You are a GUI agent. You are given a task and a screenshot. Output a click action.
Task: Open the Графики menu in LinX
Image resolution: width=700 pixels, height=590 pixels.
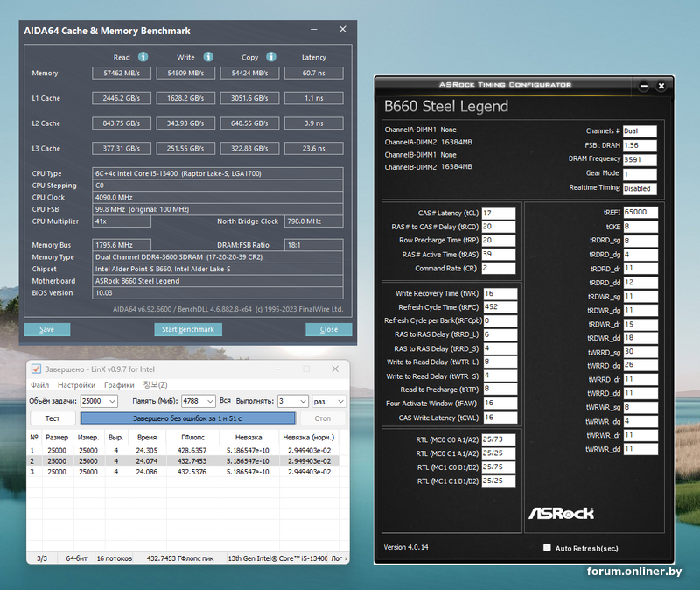click(119, 385)
